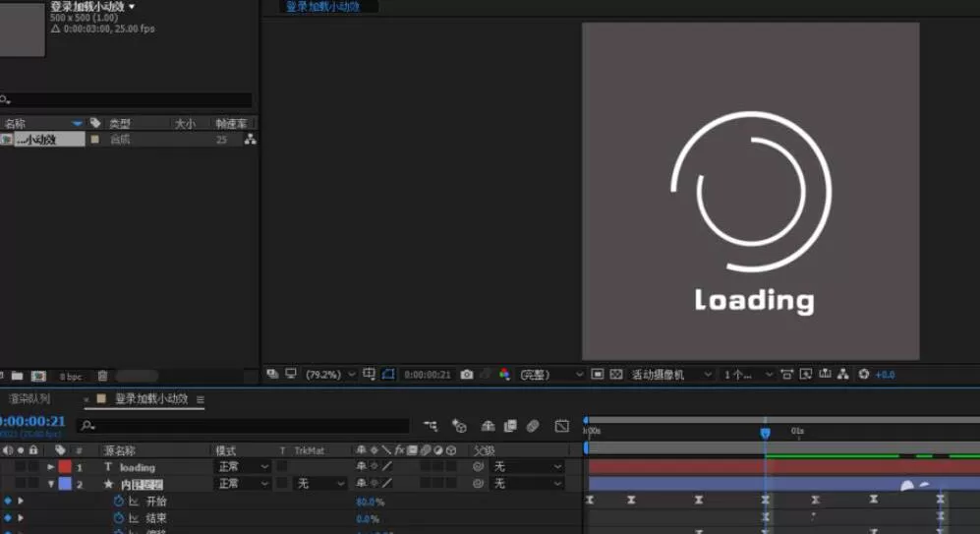980x534 pixels.
Task: Open the timeline panel menu icon
Action: pos(201,399)
